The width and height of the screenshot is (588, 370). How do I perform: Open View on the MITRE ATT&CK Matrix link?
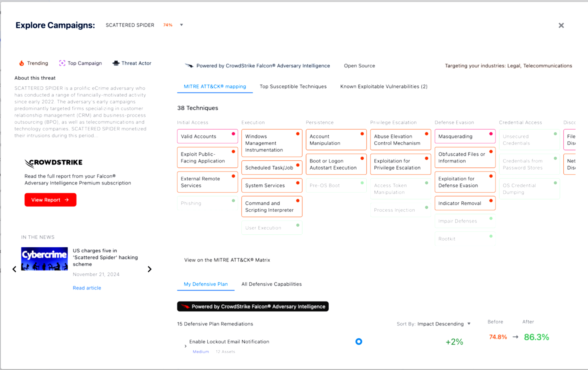point(227,260)
